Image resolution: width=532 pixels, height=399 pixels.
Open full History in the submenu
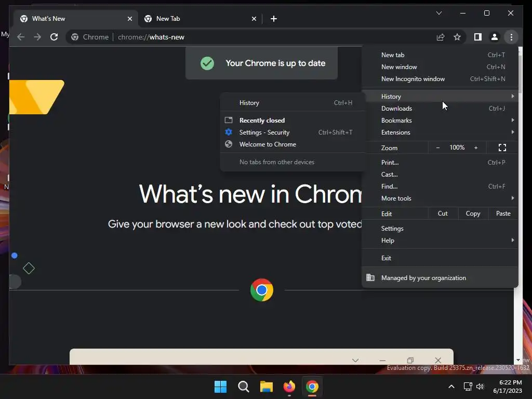pos(292,103)
